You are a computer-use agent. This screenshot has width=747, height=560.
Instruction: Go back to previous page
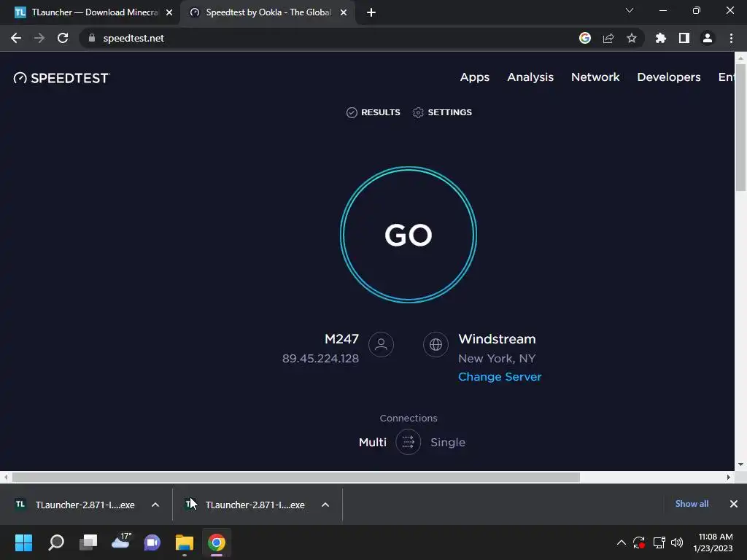16,38
